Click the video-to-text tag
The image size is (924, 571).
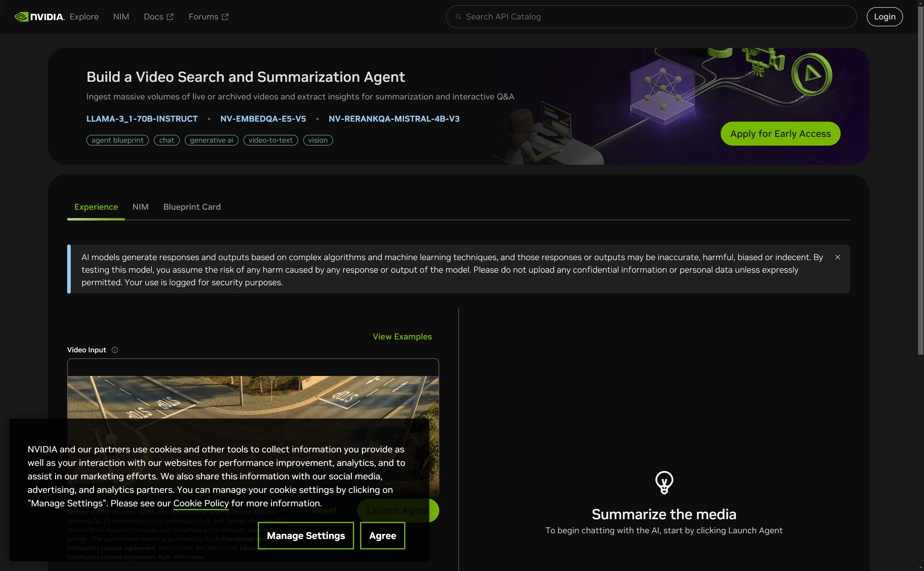[x=271, y=140]
